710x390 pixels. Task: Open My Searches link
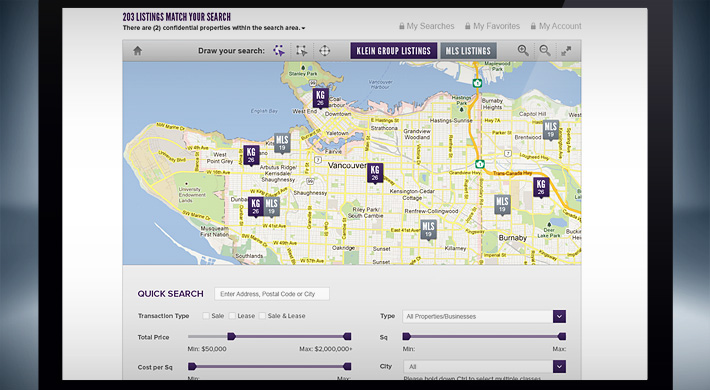pos(427,26)
